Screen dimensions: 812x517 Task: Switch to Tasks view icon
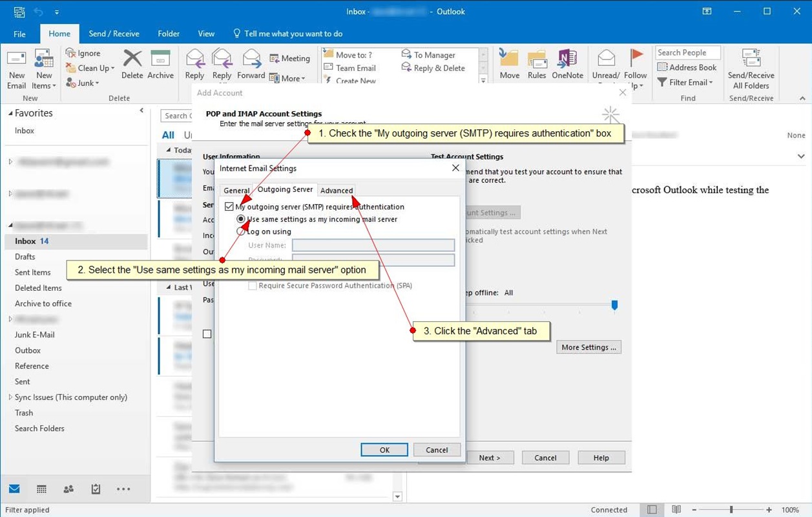[96, 489]
